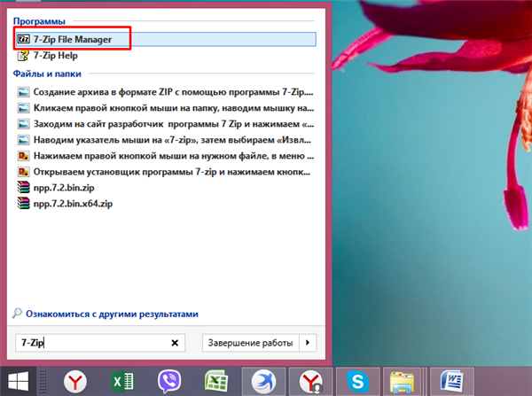Open Skype from the taskbar
This screenshot has height=396, width=532.
(357, 382)
